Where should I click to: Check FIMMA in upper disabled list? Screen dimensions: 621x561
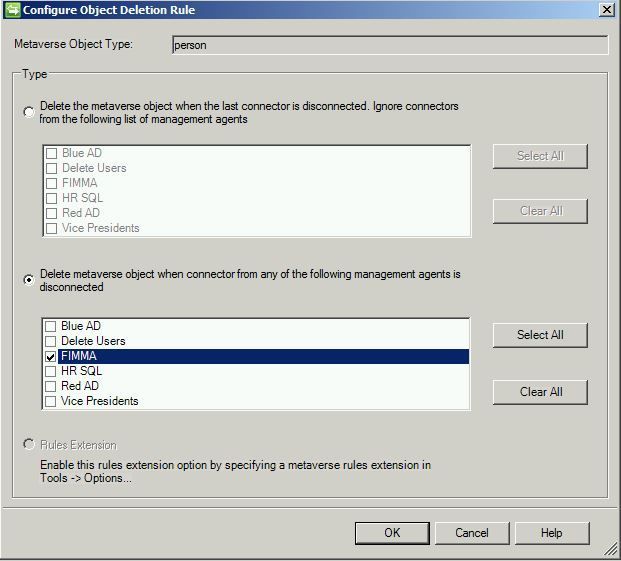[51, 183]
